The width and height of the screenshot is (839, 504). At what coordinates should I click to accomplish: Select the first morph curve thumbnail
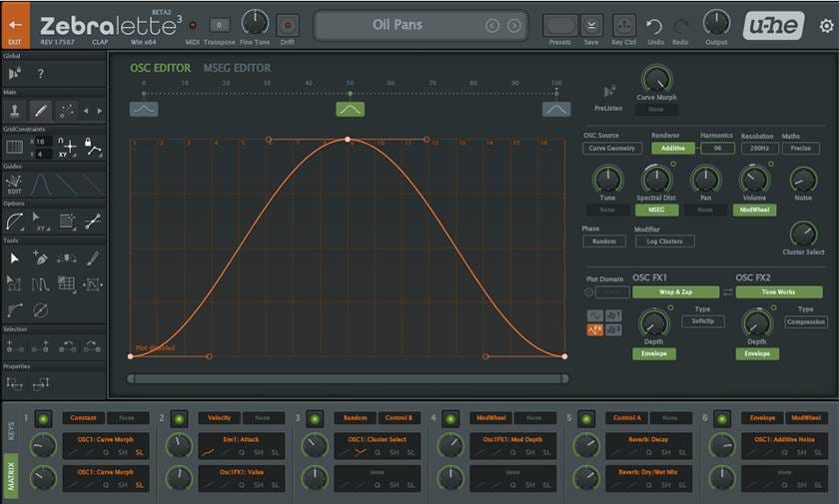144,109
